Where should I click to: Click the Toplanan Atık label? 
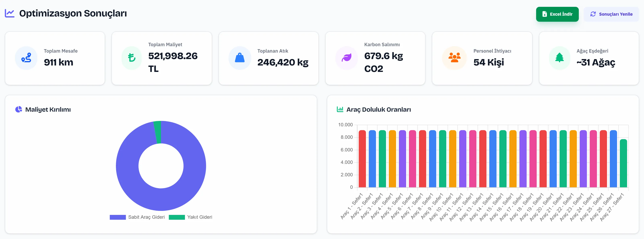[x=272, y=51]
